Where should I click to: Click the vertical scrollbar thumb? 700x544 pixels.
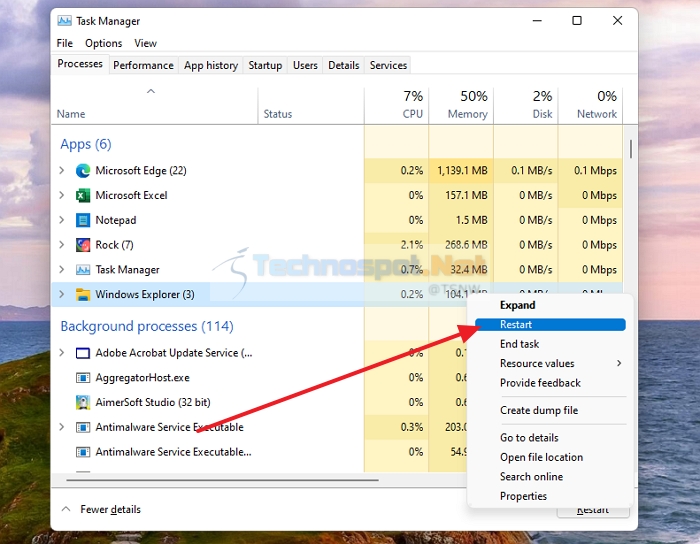click(630, 149)
